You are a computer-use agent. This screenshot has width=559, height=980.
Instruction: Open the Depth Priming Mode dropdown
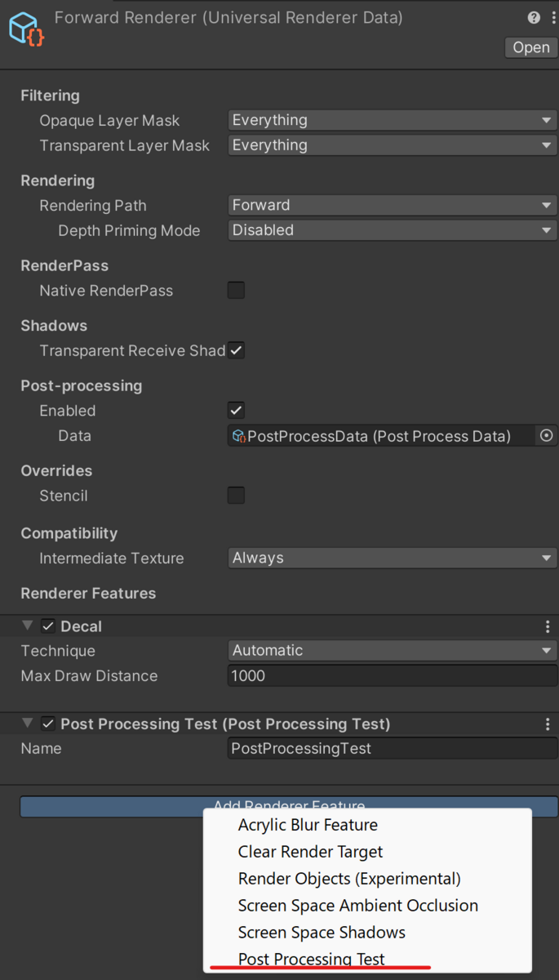(x=392, y=230)
